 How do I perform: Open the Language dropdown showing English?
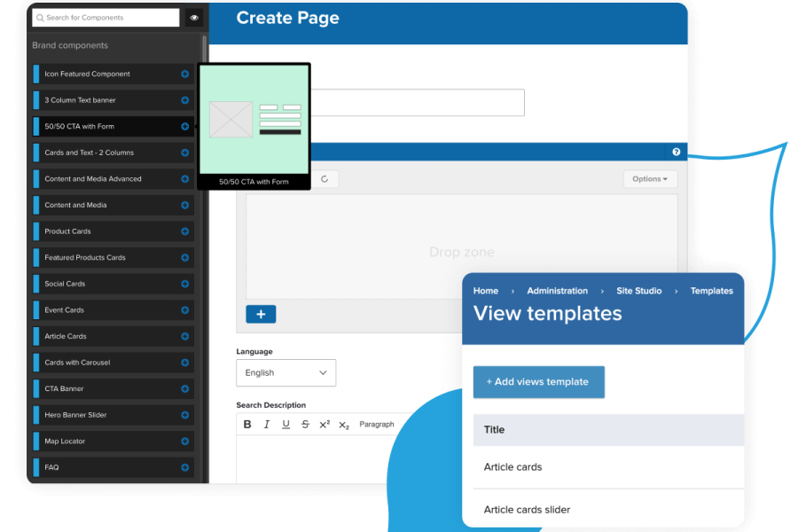(x=286, y=373)
